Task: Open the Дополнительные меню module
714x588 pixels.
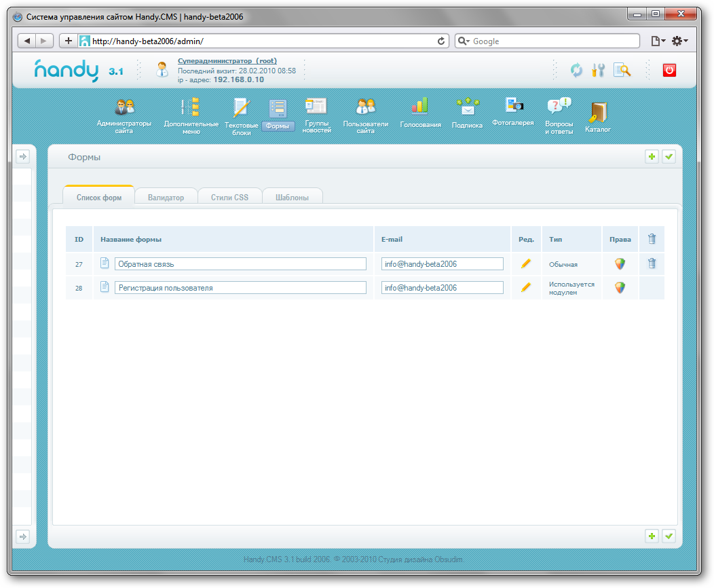Action: point(191,115)
